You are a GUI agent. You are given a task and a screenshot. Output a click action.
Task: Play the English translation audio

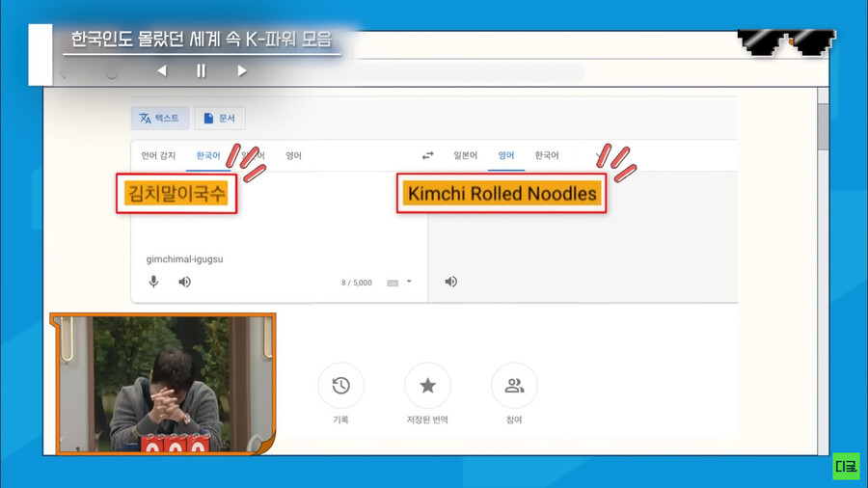[451, 282]
